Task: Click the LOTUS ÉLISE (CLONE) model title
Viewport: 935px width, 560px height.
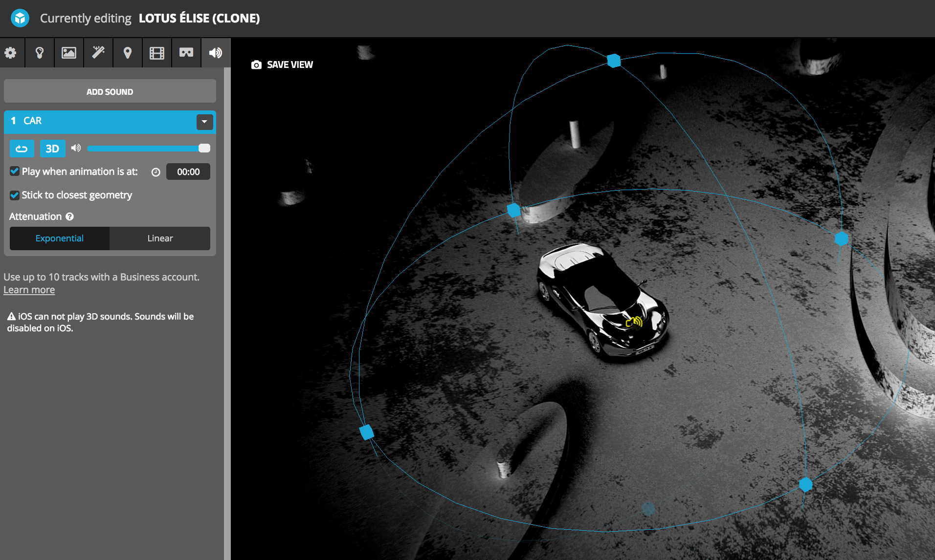Action: (x=200, y=18)
